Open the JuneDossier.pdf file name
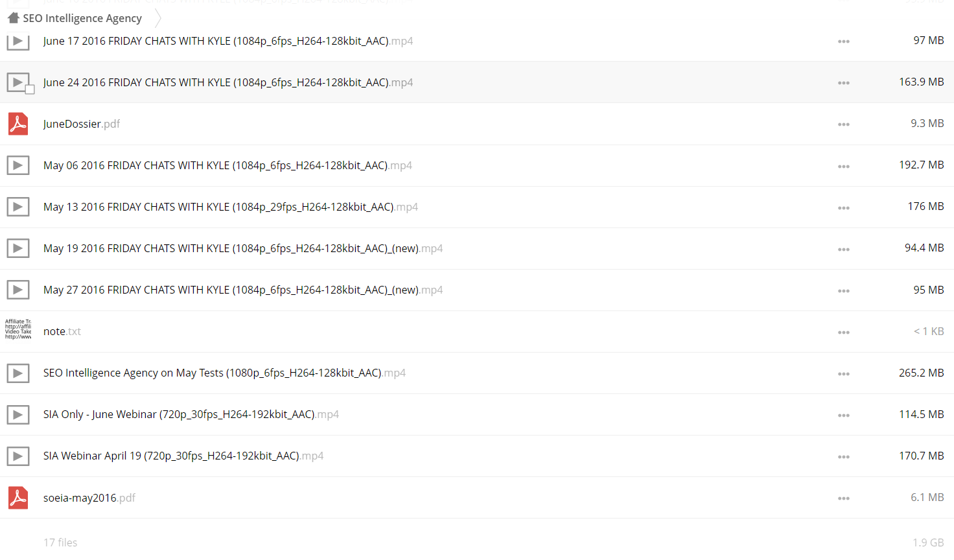 click(82, 124)
